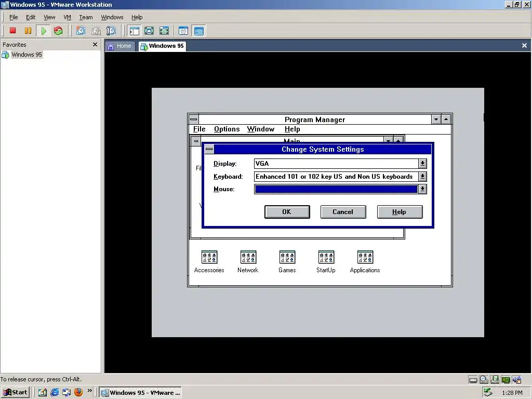Open the Keyboard dropdown arrow
This screenshot has width=532, height=399.
[422, 177]
